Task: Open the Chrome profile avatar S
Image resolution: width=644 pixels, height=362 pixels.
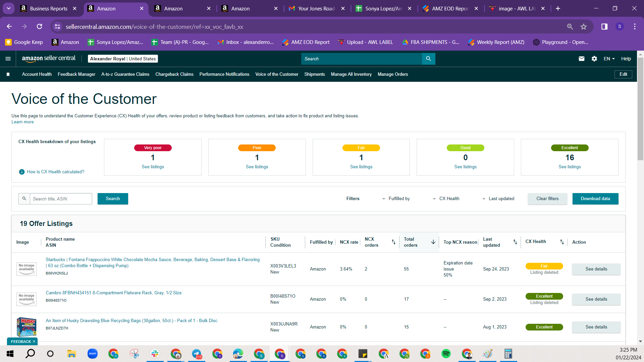Action: [620, 26]
